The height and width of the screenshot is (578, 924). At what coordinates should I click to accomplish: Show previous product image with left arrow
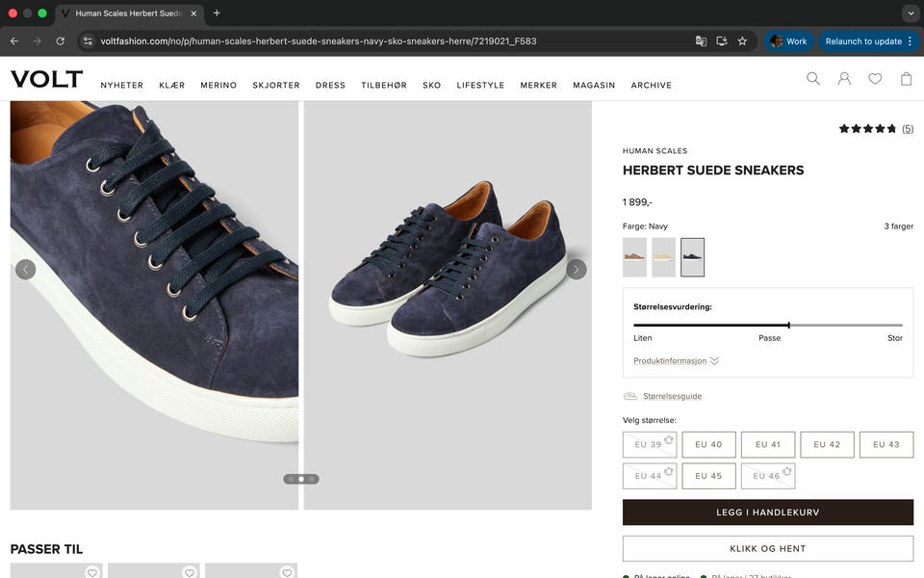pyautogui.click(x=25, y=270)
